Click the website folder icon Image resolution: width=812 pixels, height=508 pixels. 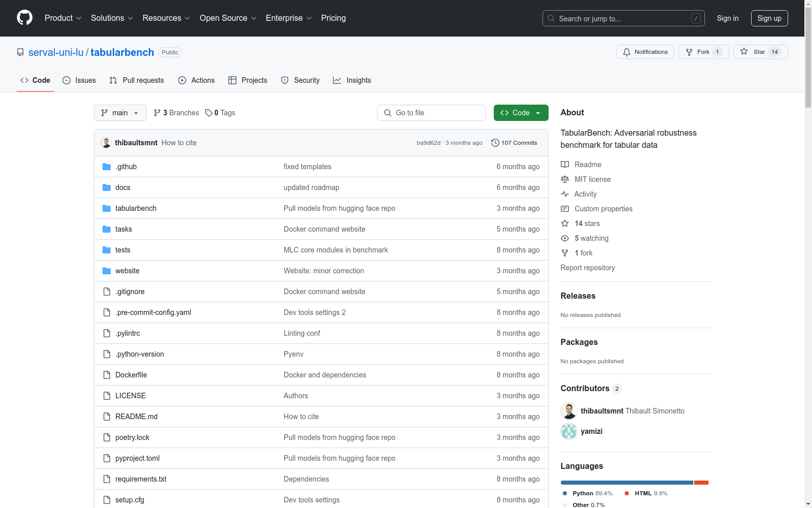pyautogui.click(x=107, y=271)
